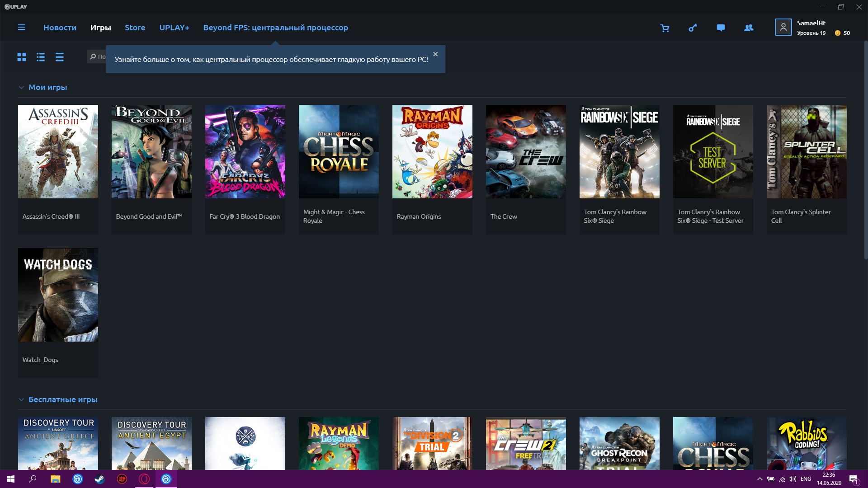Open Rabbids Coding cover

807,443
